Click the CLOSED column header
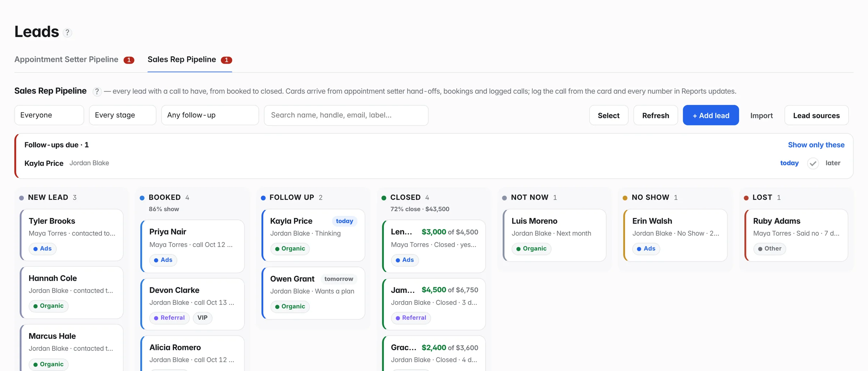Viewport: 868px width, 371px height. point(405,197)
